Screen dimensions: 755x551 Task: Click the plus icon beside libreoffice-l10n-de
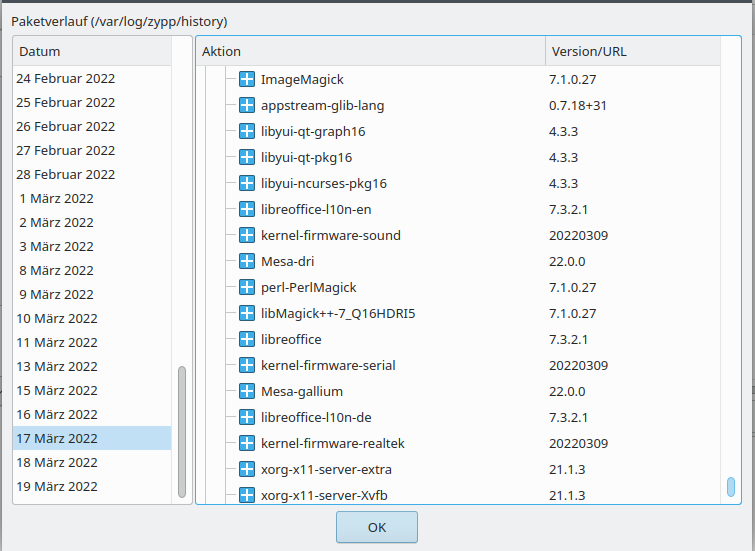tap(247, 417)
